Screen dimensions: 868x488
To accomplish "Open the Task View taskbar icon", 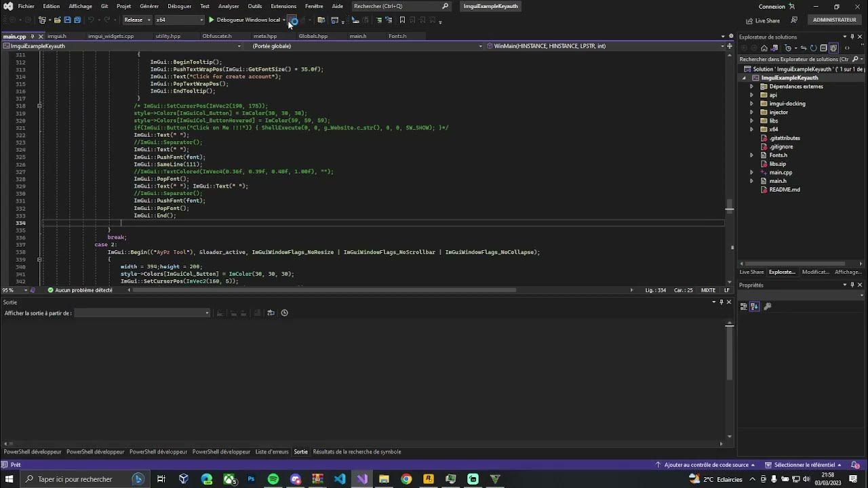I will coord(161,479).
